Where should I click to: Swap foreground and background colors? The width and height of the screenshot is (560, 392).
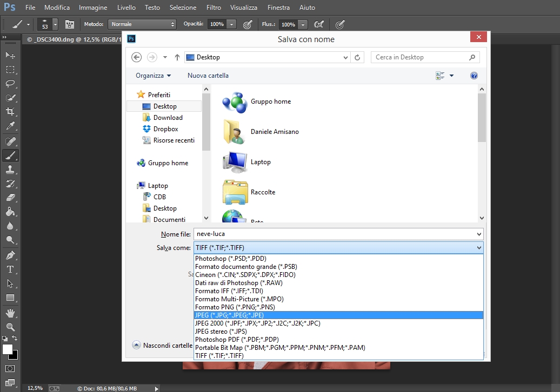click(15, 338)
